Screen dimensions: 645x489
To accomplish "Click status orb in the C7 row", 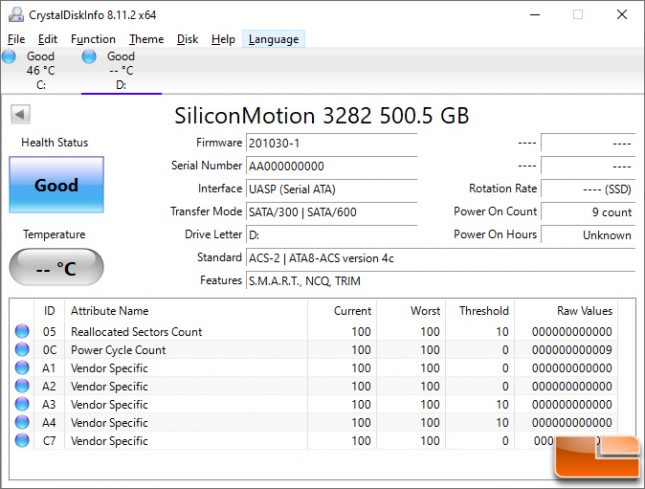I will [x=22, y=440].
